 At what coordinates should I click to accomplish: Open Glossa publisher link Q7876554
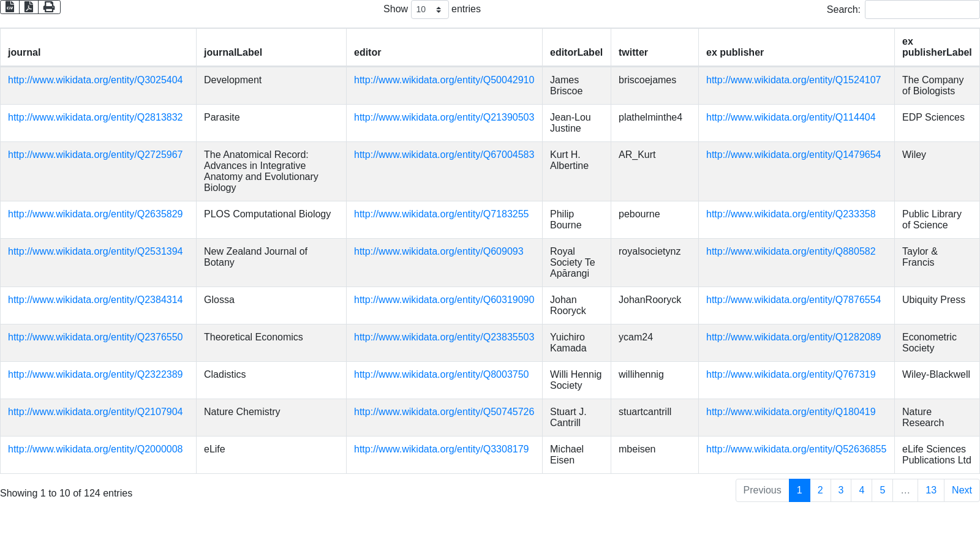[793, 300]
